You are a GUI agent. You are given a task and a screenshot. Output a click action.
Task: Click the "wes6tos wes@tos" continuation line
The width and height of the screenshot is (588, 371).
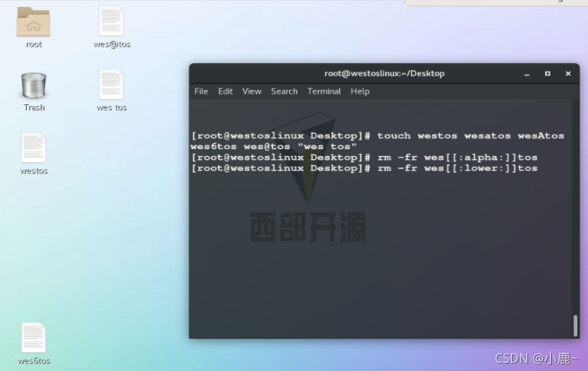pos(273,147)
